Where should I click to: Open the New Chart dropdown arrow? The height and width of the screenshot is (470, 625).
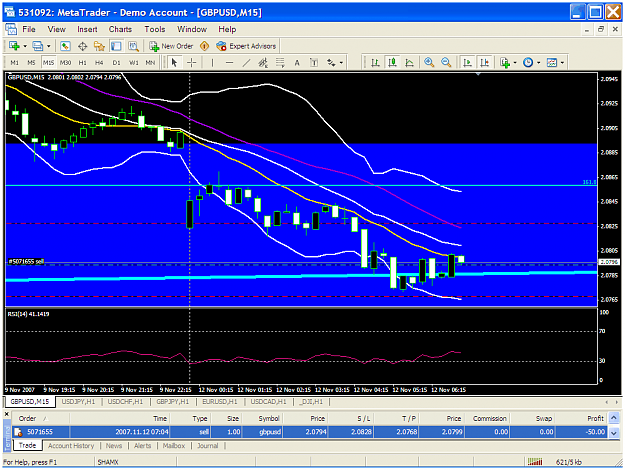coord(25,46)
